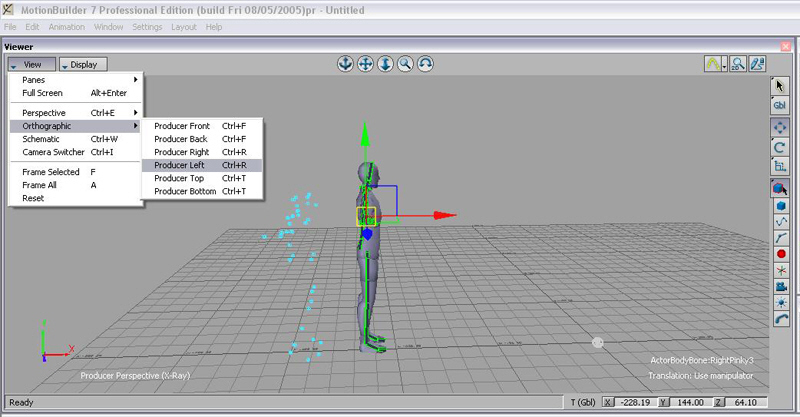
Task: Click the magnifying glass zoom icon
Action: click(x=406, y=64)
